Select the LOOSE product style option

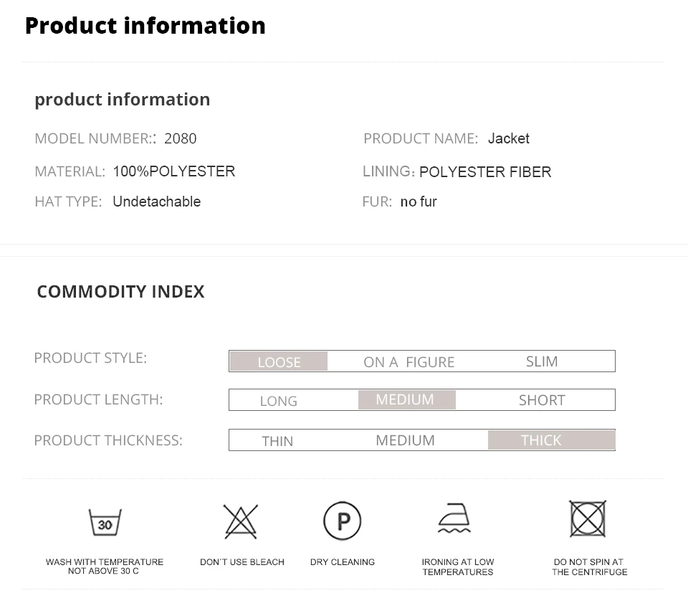(279, 362)
